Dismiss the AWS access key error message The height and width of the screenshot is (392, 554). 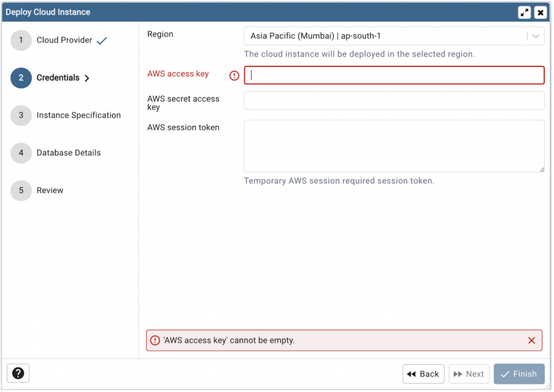531,340
